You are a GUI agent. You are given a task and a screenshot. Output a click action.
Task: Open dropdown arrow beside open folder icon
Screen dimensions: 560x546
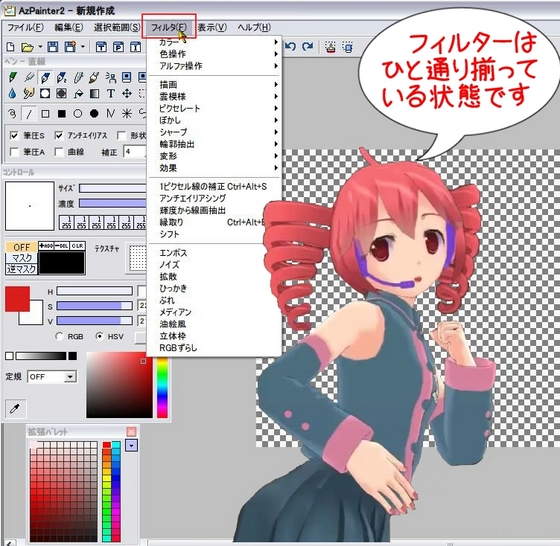tap(40, 47)
